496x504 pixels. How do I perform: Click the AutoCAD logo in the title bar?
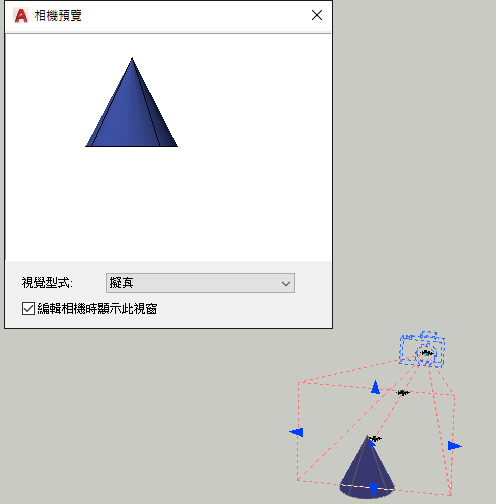[x=21, y=15]
